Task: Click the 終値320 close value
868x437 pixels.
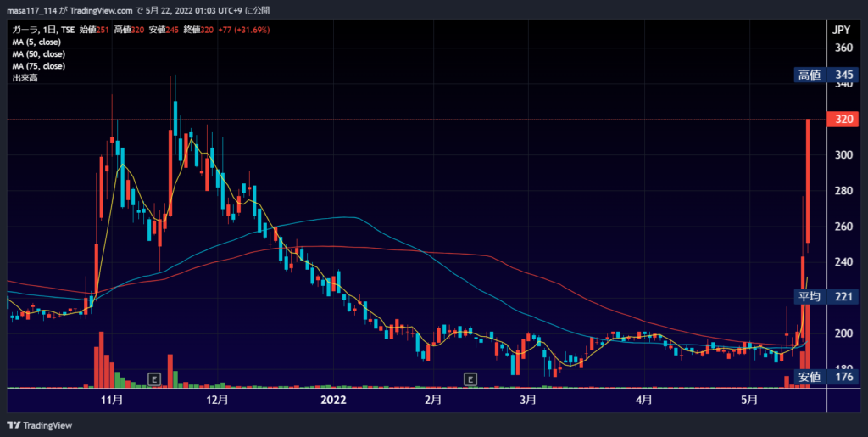Action: click(x=198, y=30)
